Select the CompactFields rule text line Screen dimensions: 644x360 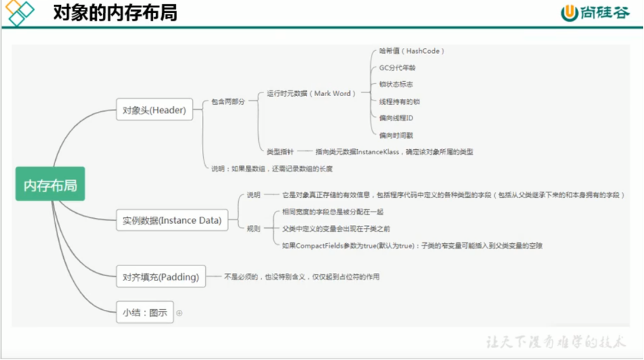coord(412,245)
